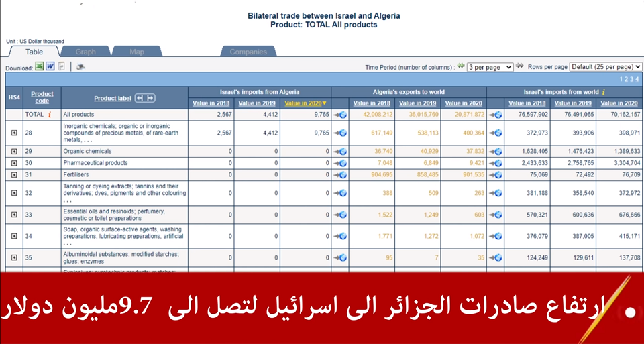Click Israel imports globe icon for Fertilisers row
Screen dimensions: 644x344
pyautogui.click(x=496, y=175)
